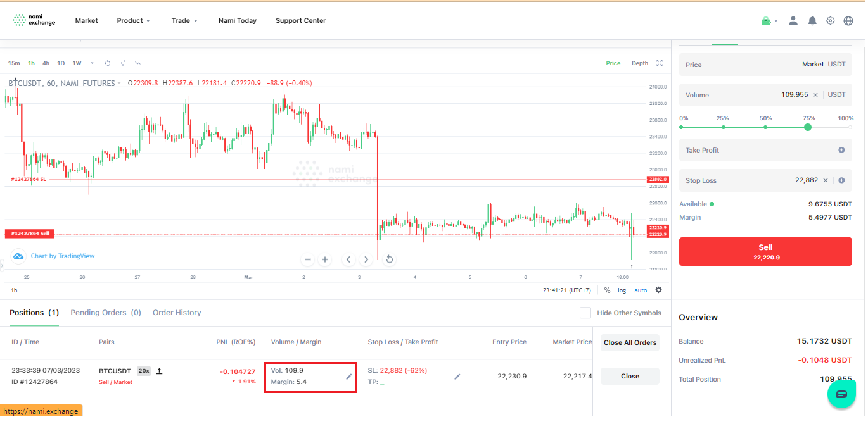Switch chart to 4h interval
868x424 pixels.
point(46,63)
